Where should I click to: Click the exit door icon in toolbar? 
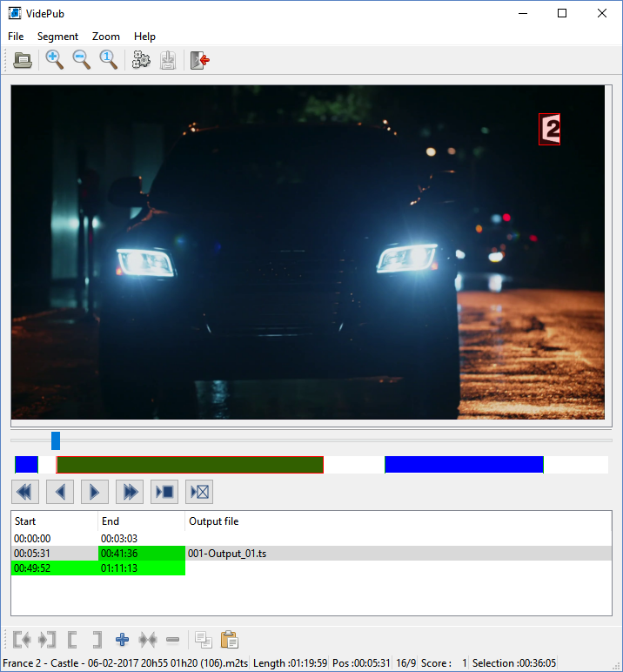pos(200,60)
